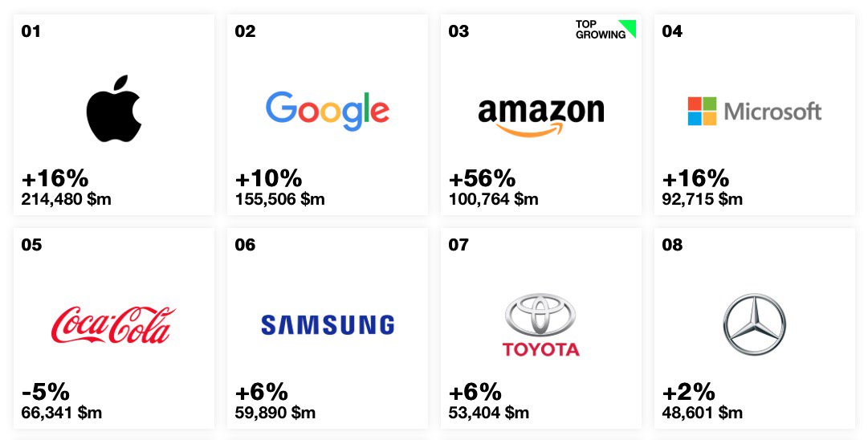The image size is (868, 440).
Task: Click the Google logo
Action: coord(327,111)
